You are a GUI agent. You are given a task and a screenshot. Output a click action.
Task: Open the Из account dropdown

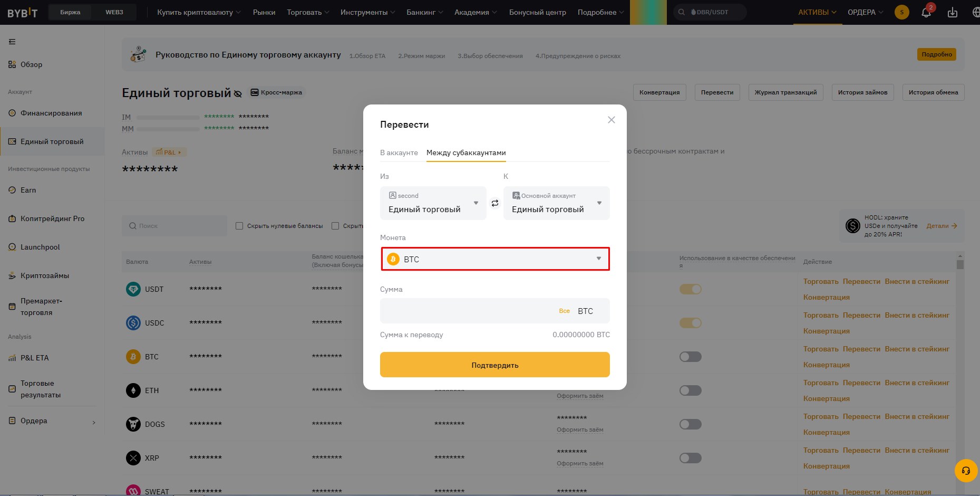pos(433,203)
